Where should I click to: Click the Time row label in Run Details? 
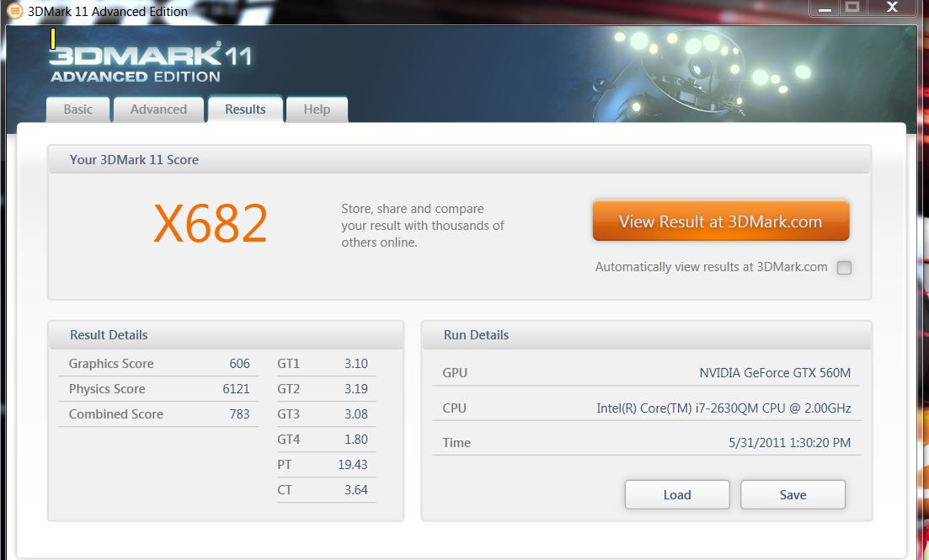[x=456, y=443]
